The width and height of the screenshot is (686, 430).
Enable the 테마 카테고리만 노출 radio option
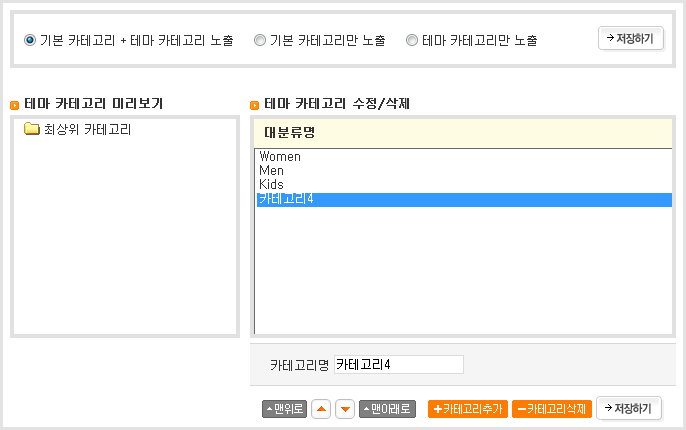[412, 41]
